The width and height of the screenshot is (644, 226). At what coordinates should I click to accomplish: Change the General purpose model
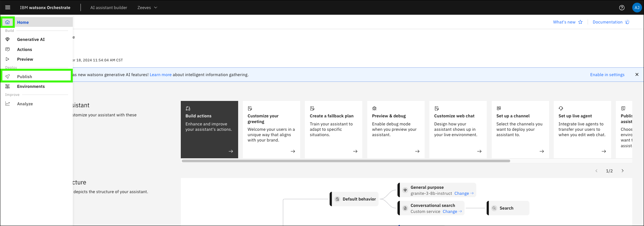464,193
